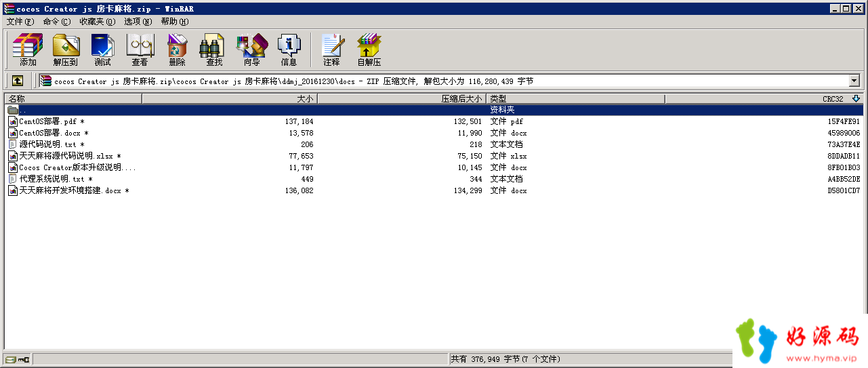Click the CRC32 value A4BB52DE
868x368 pixels.
click(844, 179)
